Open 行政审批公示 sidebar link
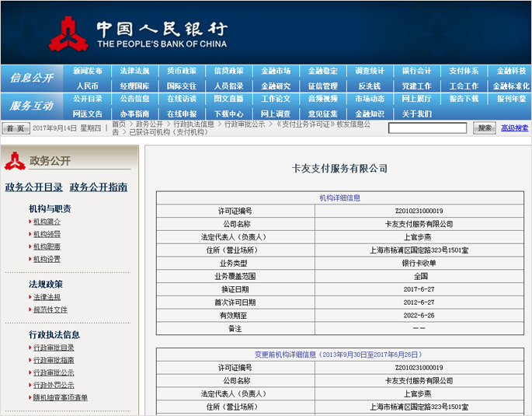532x416 pixels. click(x=54, y=373)
